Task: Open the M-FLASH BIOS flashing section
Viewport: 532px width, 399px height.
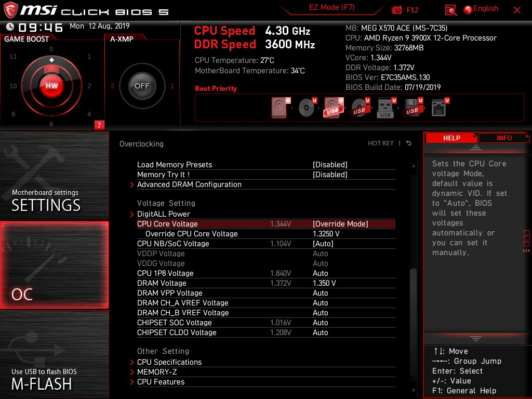Action: [x=54, y=354]
